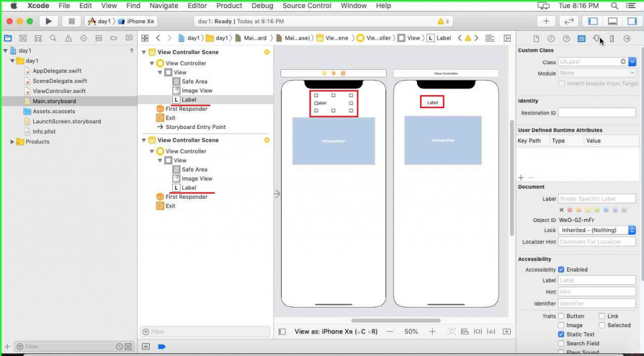Open the Debug navigator
The width and height of the screenshot is (644, 356).
[99, 38]
